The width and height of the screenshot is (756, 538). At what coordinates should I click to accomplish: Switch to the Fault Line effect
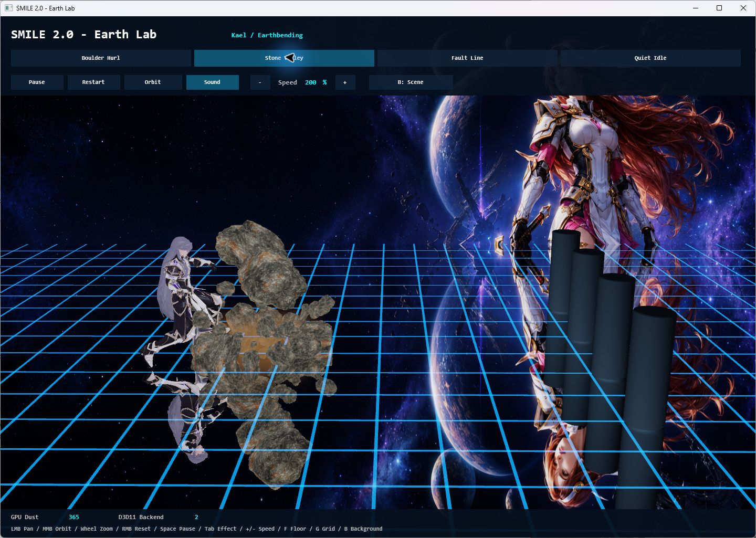coord(467,58)
